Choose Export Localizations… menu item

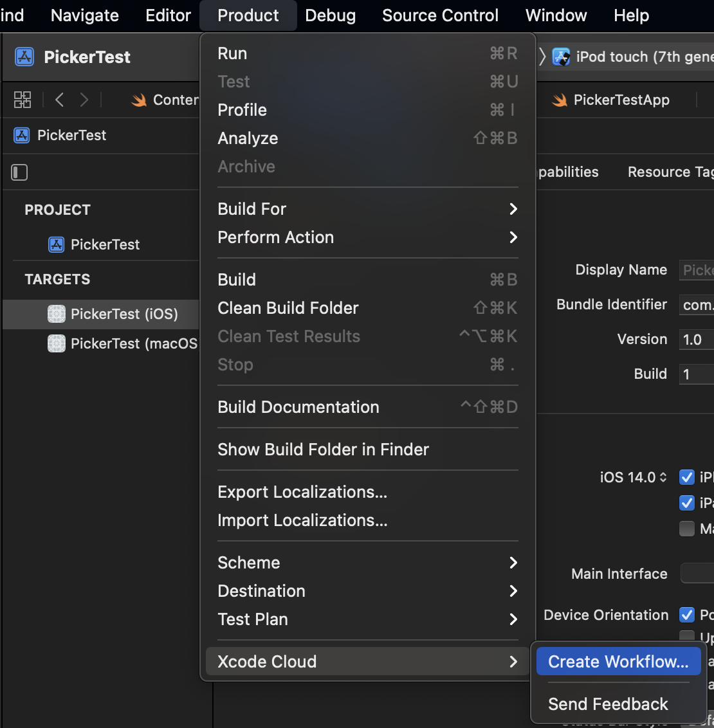tap(368, 492)
